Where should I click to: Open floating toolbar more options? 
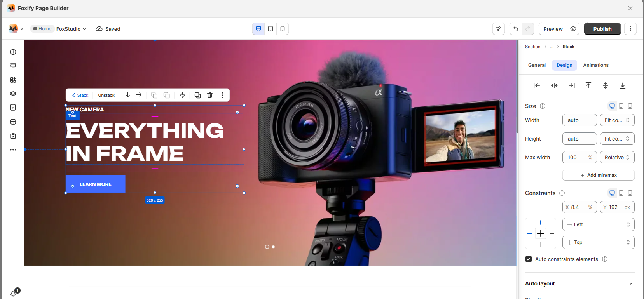pyautogui.click(x=222, y=95)
